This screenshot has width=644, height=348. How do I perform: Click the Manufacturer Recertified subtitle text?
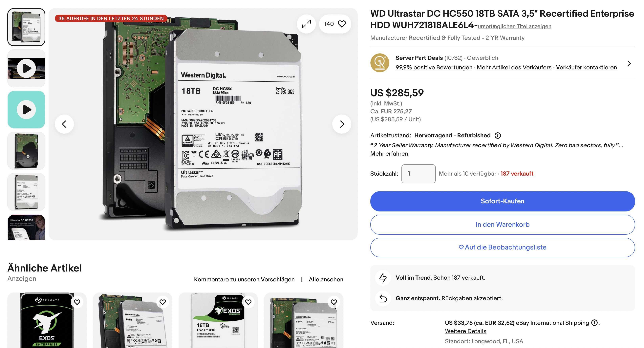pos(447,38)
